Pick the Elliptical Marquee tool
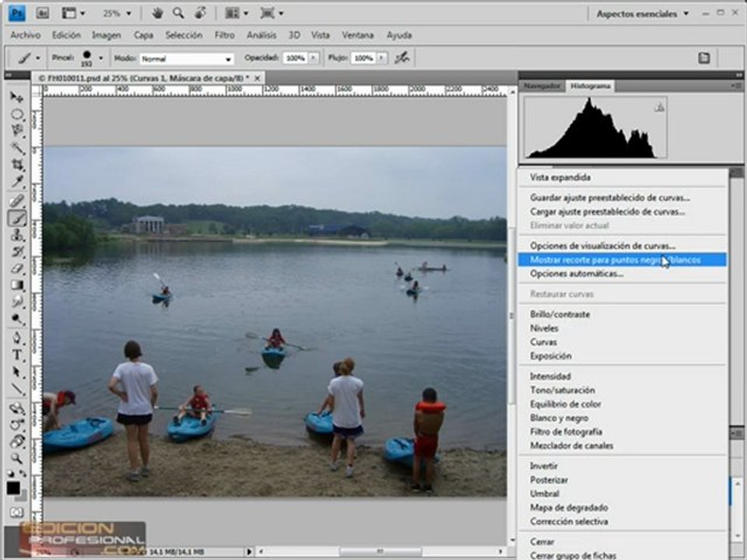 click(17, 114)
